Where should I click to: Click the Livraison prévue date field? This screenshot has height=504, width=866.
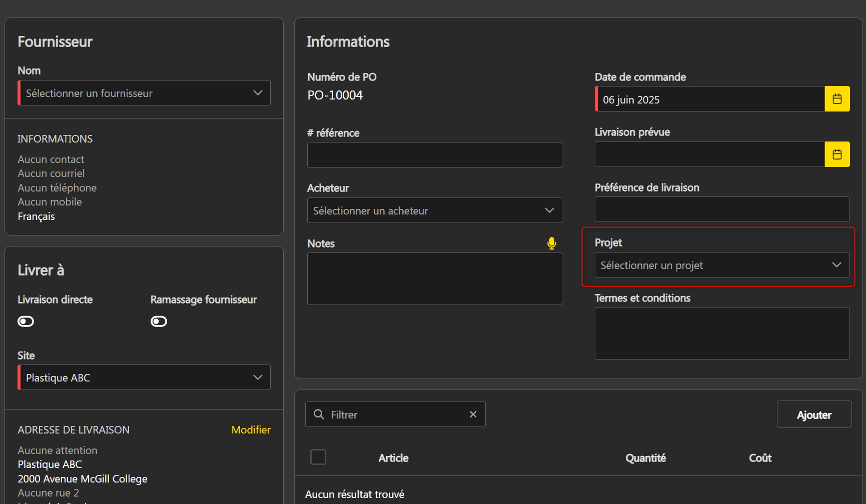[710, 154]
